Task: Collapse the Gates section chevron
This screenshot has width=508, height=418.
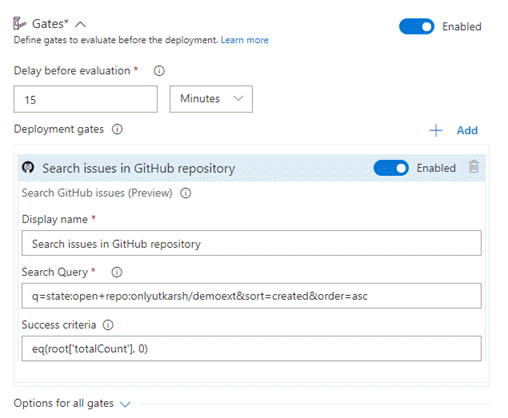Action: pyautogui.click(x=80, y=24)
